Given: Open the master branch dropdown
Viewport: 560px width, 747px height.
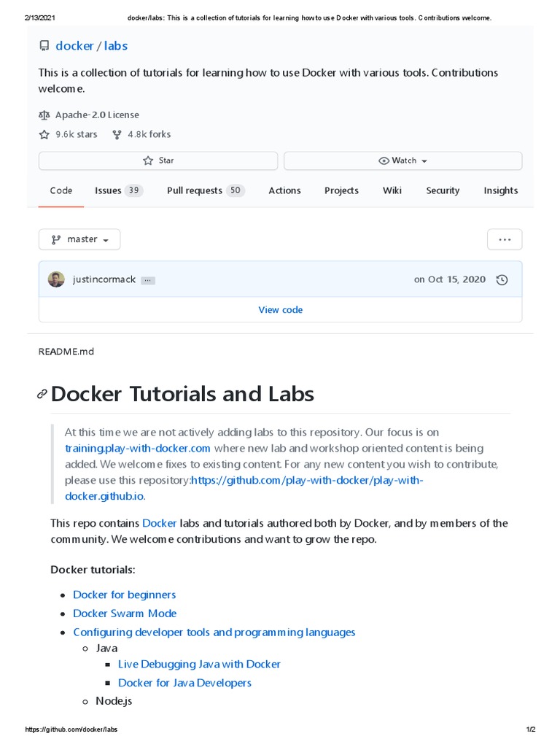Looking at the screenshot, I should [x=79, y=239].
